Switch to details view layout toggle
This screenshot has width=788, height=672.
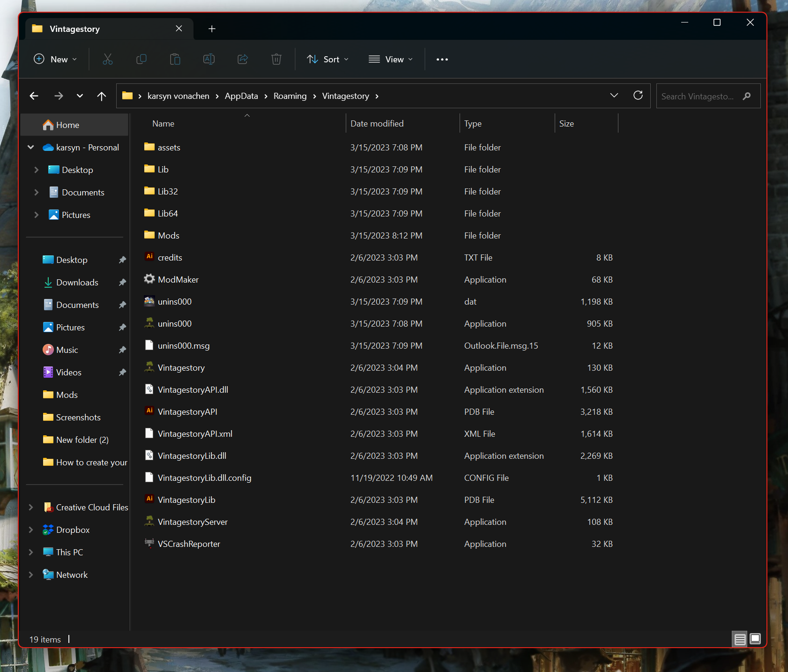tap(740, 639)
